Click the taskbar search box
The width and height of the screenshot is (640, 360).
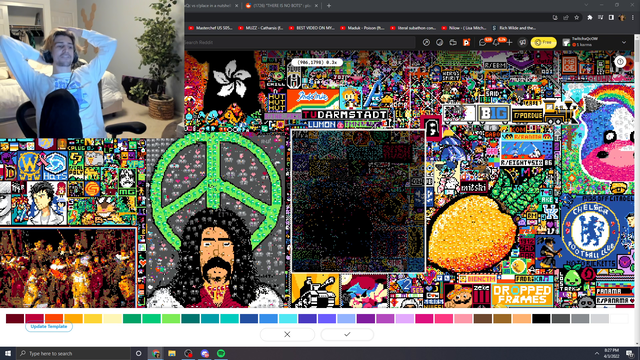click(x=73, y=353)
